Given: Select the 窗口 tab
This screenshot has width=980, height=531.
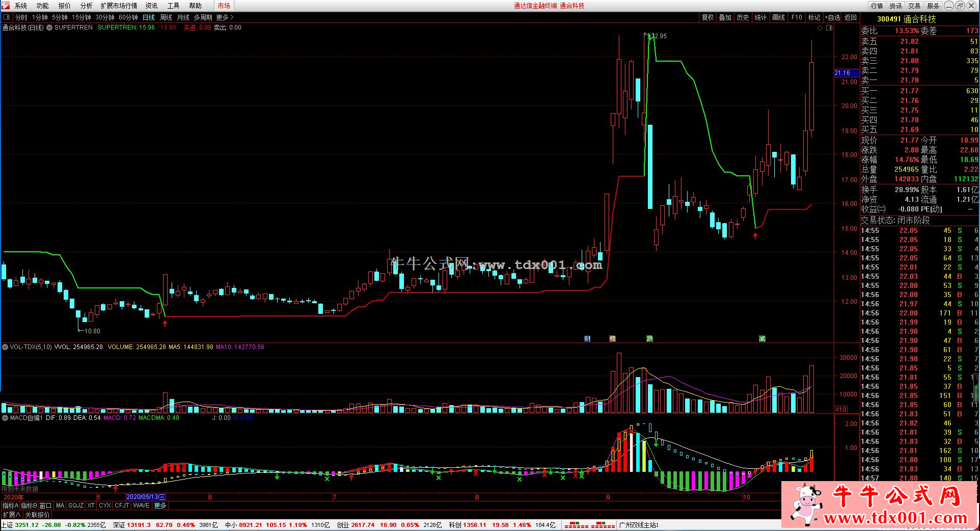Looking at the screenshot, I should pyautogui.click(x=45, y=506).
